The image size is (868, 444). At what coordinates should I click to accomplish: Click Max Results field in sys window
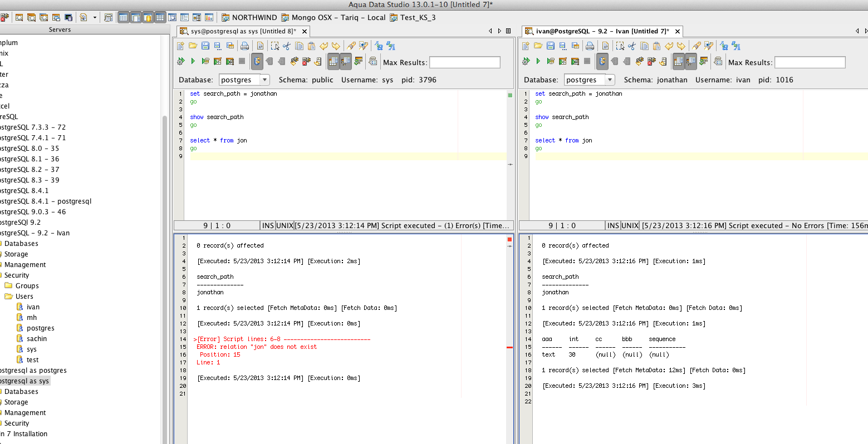click(x=465, y=62)
